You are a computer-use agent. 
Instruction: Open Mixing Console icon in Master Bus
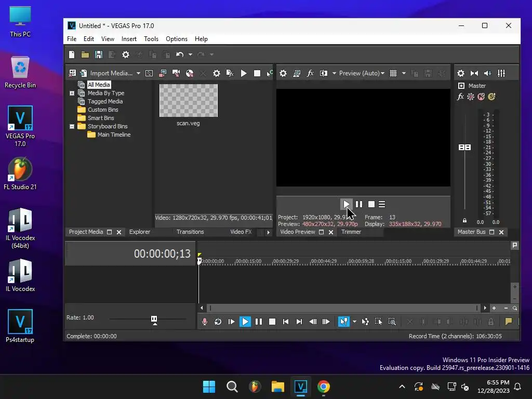(501, 73)
